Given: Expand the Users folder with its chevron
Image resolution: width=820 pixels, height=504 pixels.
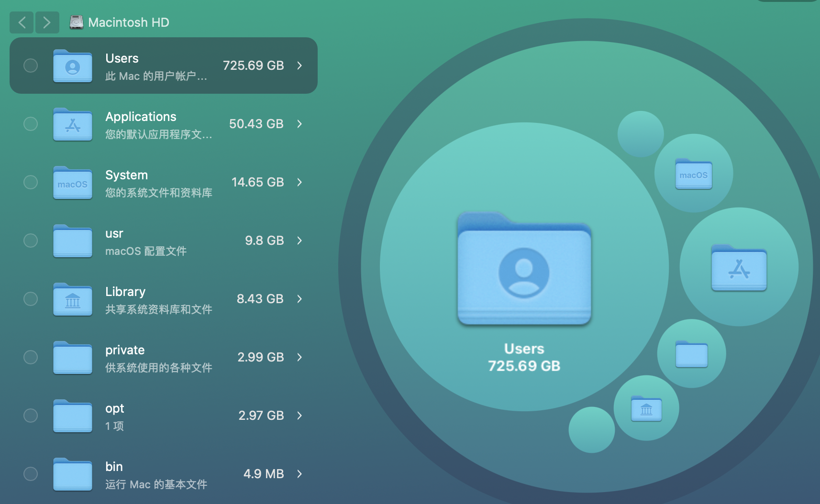Looking at the screenshot, I should (299, 66).
